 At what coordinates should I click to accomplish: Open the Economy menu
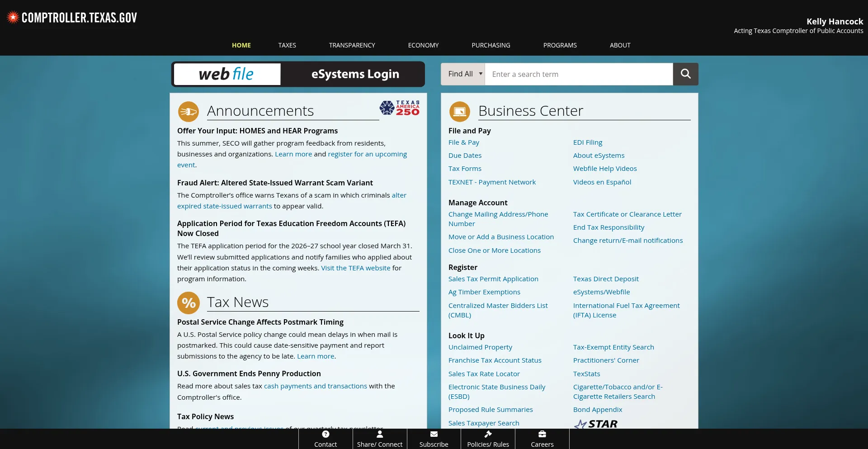[423, 45]
